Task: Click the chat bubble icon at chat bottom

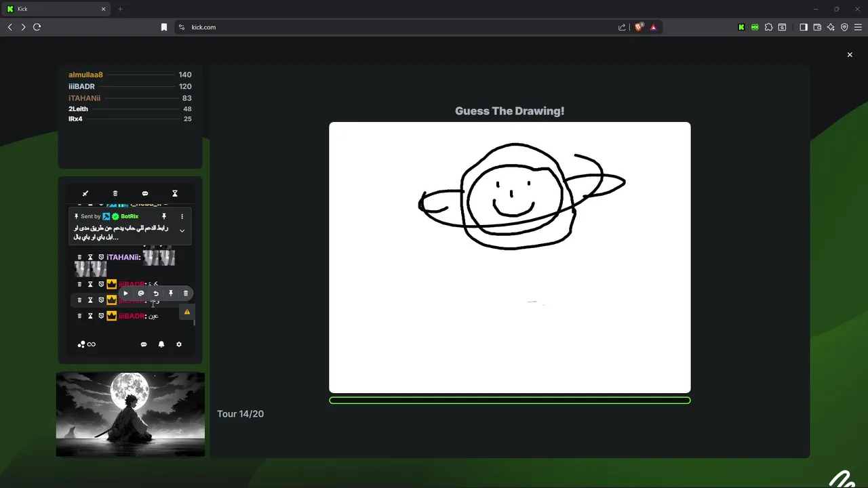Action: [x=144, y=344]
